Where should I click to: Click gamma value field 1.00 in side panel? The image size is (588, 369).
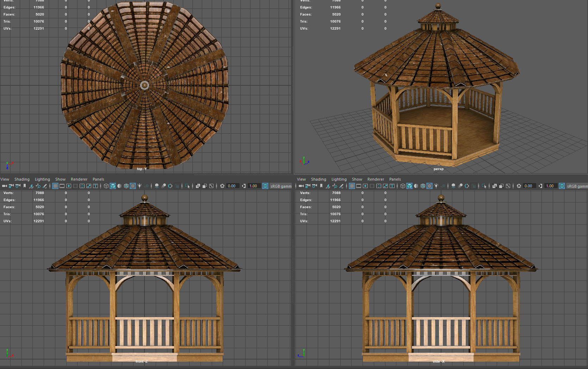point(551,186)
